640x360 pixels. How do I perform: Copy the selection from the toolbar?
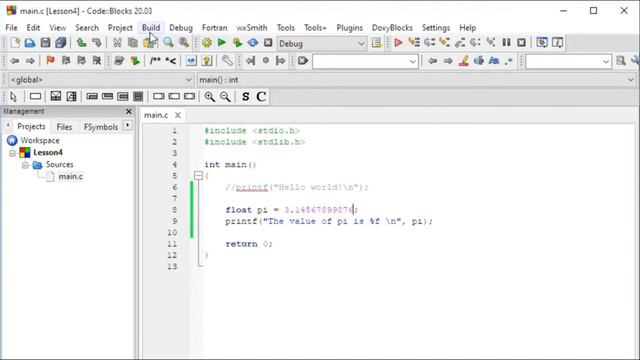tap(133, 43)
